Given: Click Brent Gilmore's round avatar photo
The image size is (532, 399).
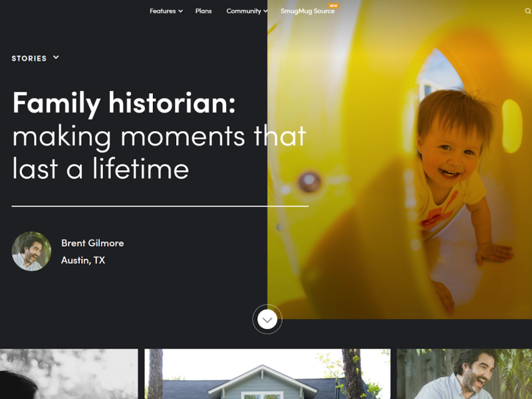Looking at the screenshot, I should click(31, 251).
